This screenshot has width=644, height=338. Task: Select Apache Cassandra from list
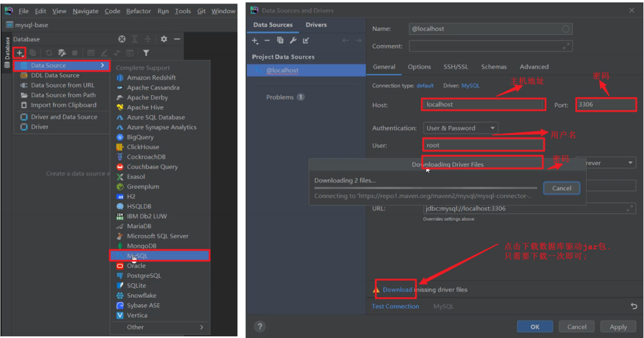click(160, 87)
